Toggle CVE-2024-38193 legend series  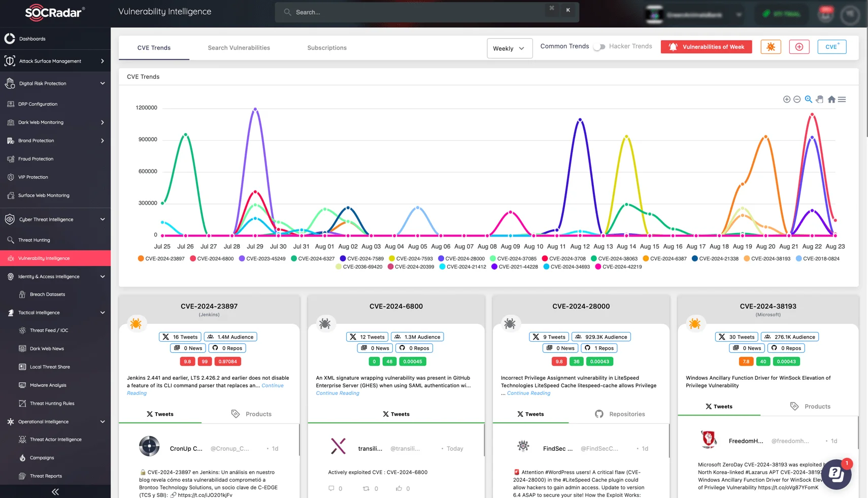[x=767, y=259]
